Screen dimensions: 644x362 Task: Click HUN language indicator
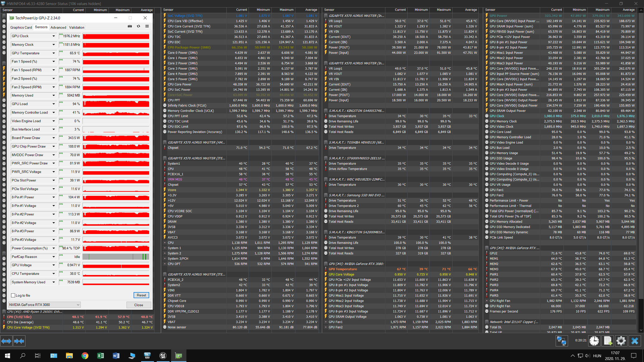[x=597, y=355]
